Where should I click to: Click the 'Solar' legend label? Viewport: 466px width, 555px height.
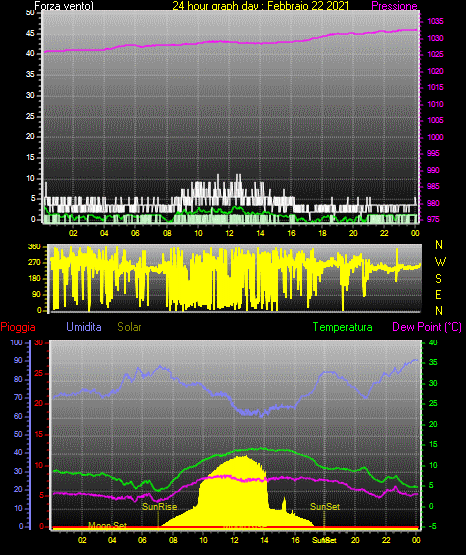click(129, 327)
